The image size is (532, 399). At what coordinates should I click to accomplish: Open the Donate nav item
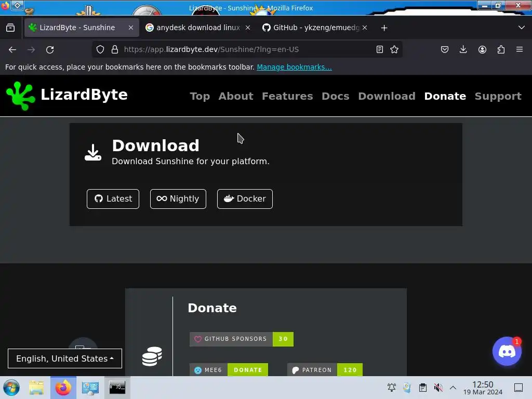(445, 96)
